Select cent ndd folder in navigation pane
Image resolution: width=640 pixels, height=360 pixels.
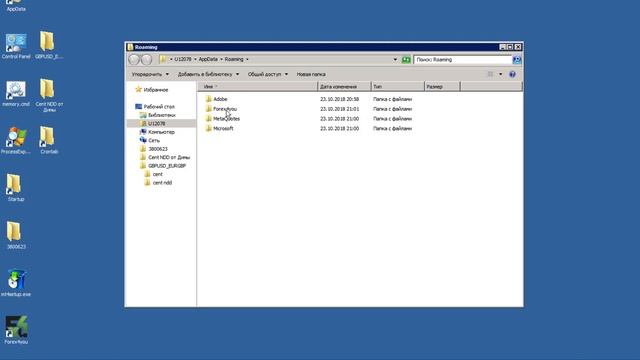click(158, 182)
